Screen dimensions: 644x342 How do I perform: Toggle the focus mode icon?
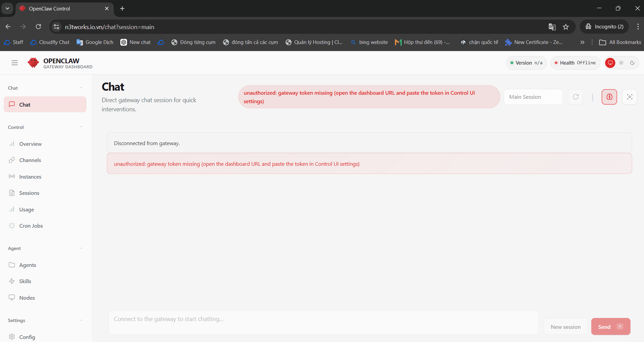tap(629, 97)
